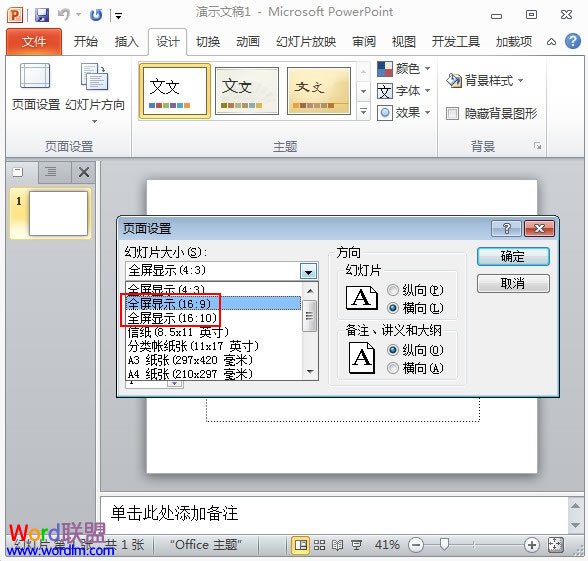Choose A4 纸张(210x297 毫米) option

coord(213,374)
